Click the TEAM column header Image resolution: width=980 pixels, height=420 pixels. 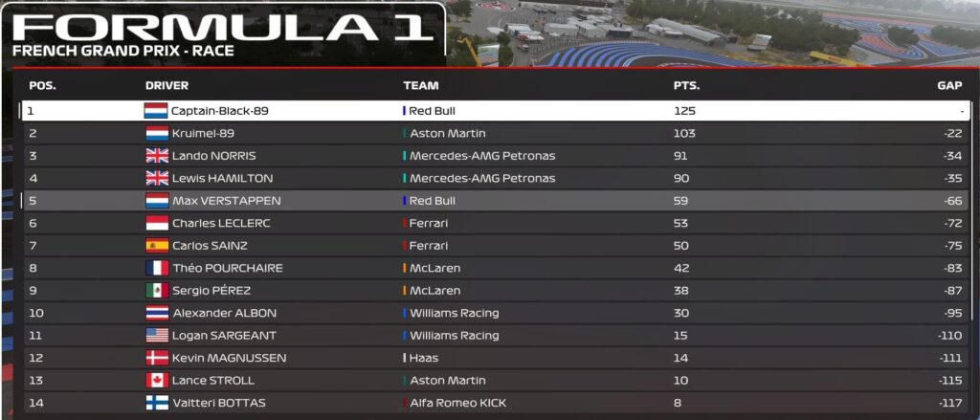point(421,85)
